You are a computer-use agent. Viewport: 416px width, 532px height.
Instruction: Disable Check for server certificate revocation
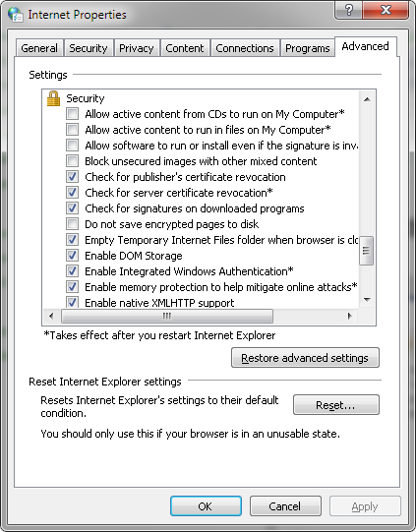coord(72,193)
